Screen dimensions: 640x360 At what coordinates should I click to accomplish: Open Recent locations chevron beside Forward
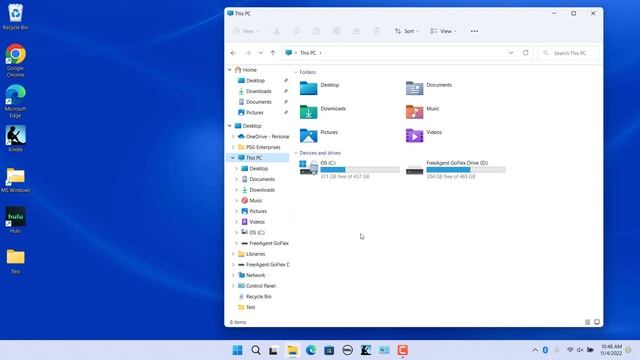pos(260,53)
